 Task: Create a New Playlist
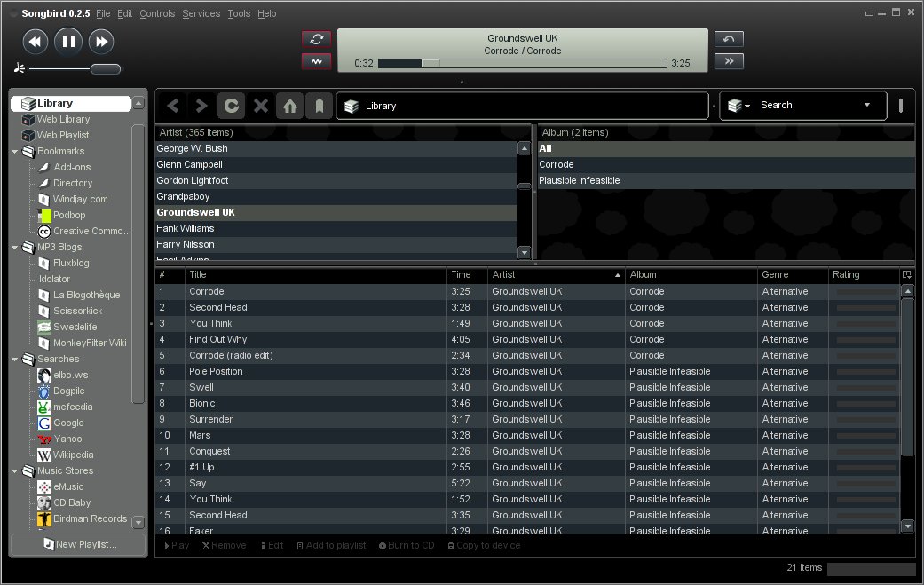click(x=78, y=544)
